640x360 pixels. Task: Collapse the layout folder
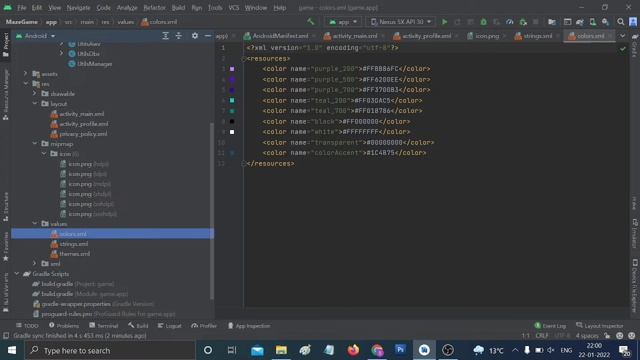pos(35,104)
